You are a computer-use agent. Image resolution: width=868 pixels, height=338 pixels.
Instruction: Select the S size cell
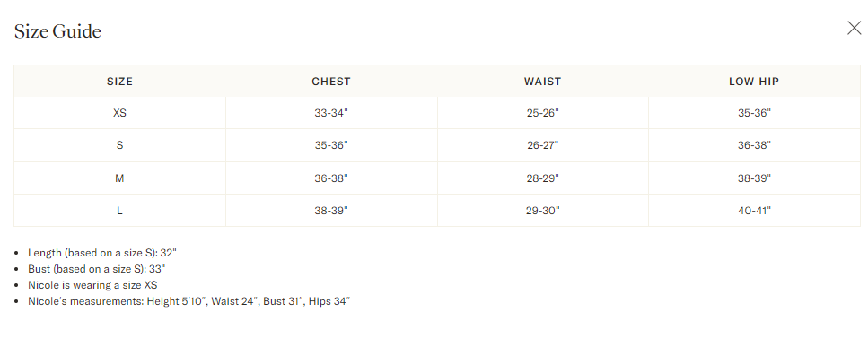point(119,145)
